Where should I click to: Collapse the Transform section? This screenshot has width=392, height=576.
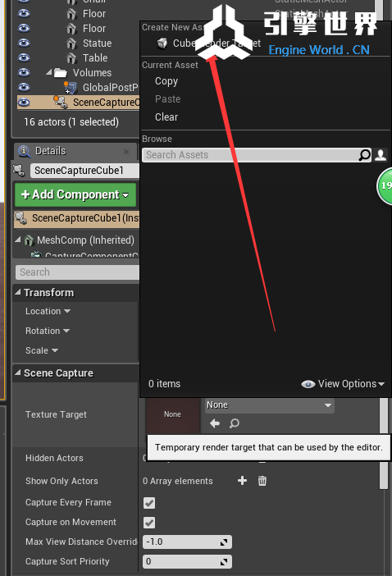(x=17, y=292)
